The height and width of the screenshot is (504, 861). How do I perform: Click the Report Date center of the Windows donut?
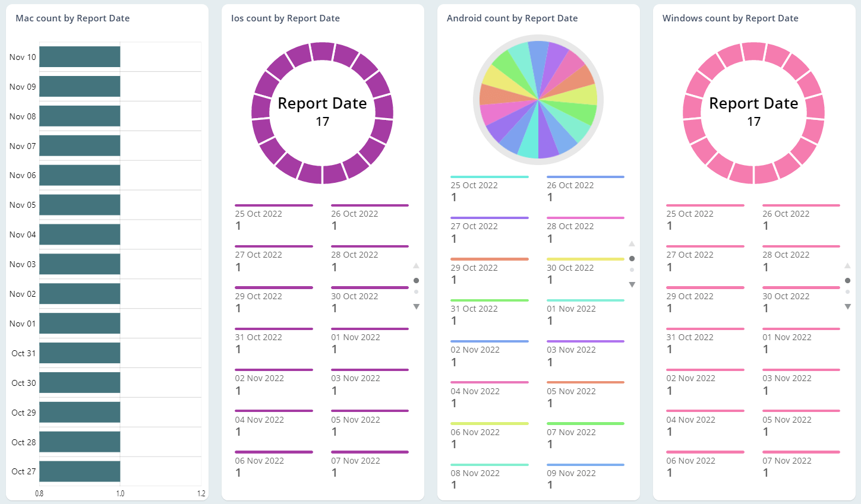tap(753, 103)
